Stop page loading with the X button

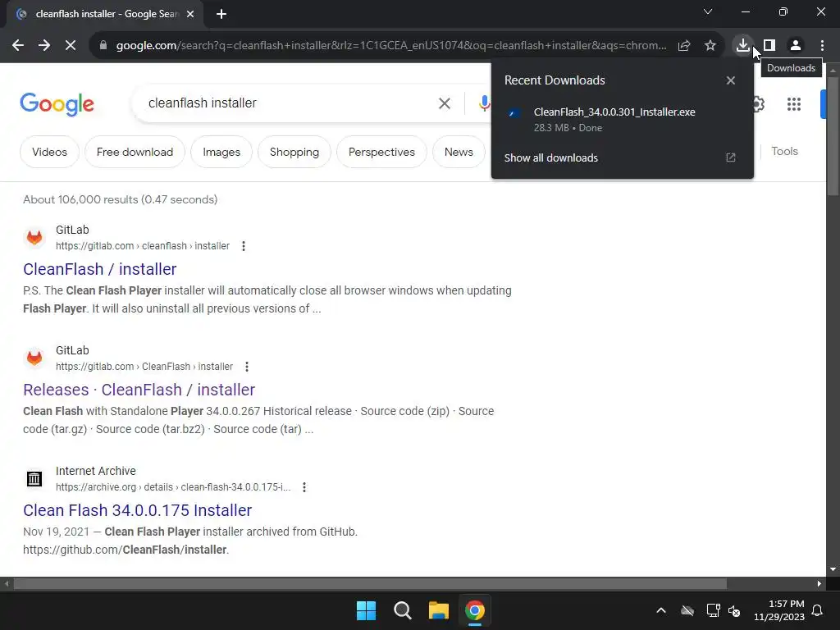[71, 46]
